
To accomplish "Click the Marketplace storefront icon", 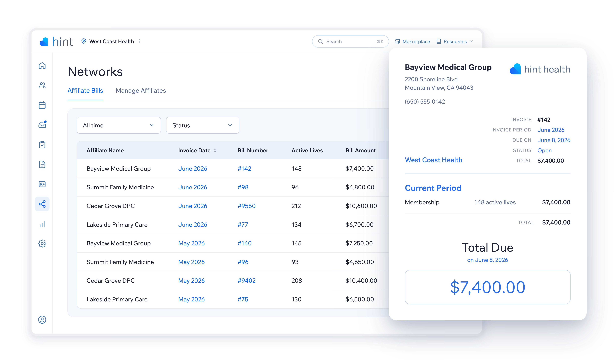I will [x=397, y=42].
